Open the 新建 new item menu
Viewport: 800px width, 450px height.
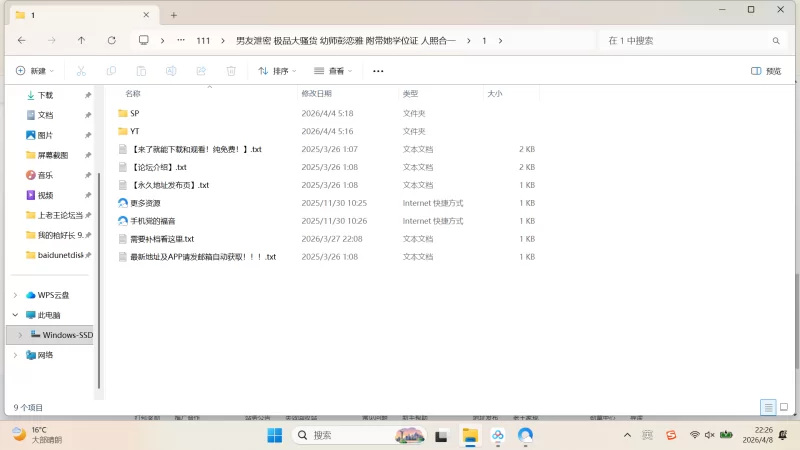[x=35, y=71]
